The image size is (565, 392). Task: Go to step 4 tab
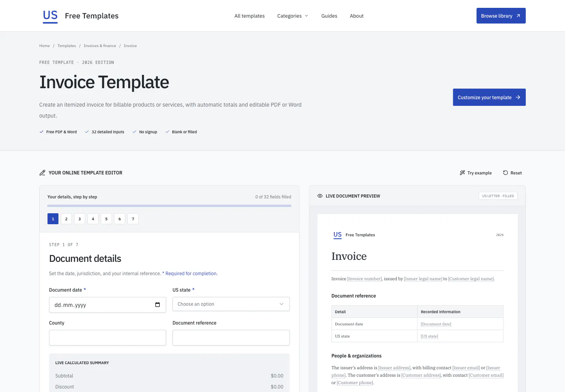click(93, 219)
